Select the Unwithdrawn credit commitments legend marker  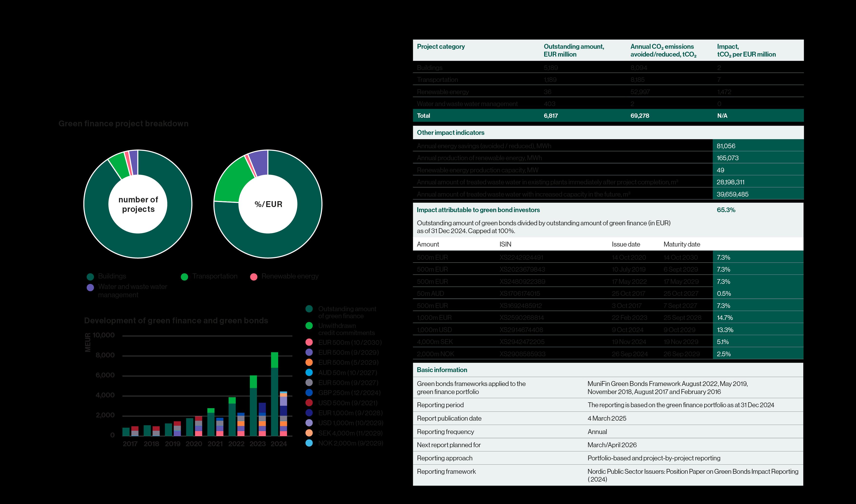pos(309,326)
